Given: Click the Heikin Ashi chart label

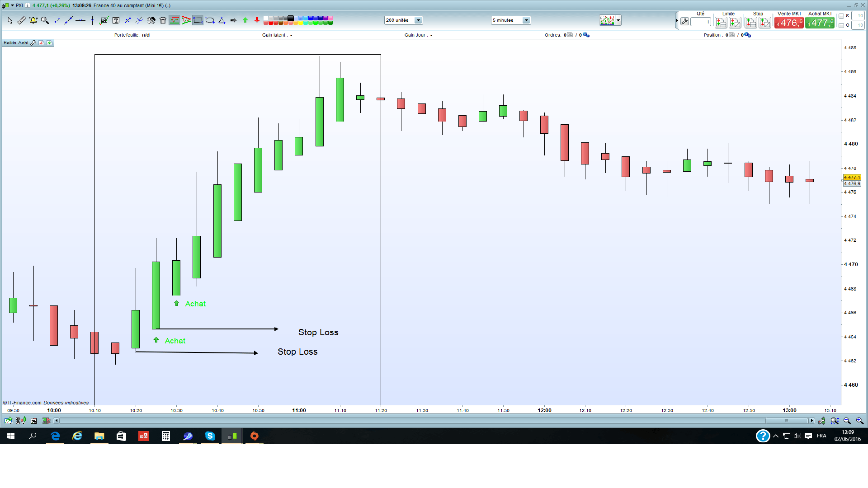Looking at the screenshot, I should pyautogui.click(x=16, y=43).
